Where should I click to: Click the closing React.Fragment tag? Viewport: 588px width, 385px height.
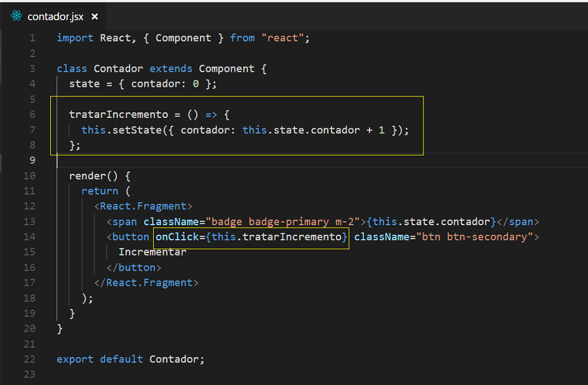146,283
